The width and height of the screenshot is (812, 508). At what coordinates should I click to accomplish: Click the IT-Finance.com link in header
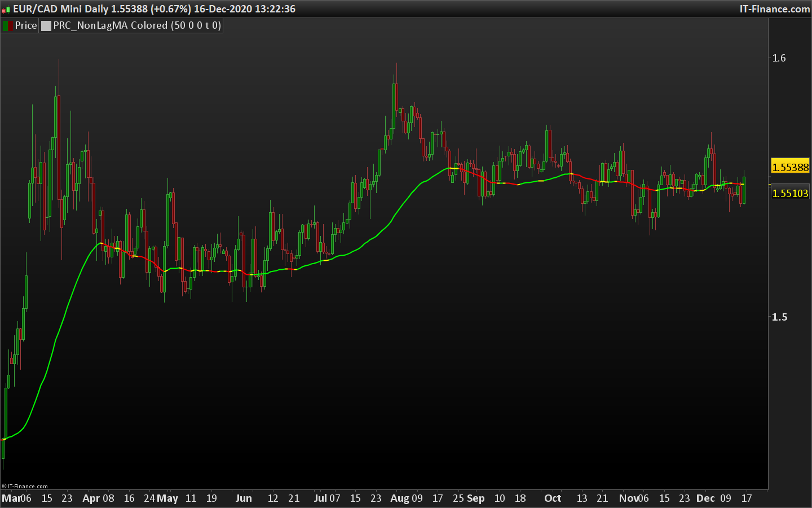coord(775,9)
